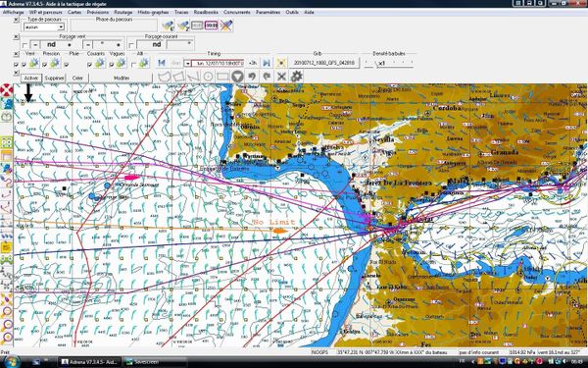Open zone settings with the gear icon

pos(296,77)
